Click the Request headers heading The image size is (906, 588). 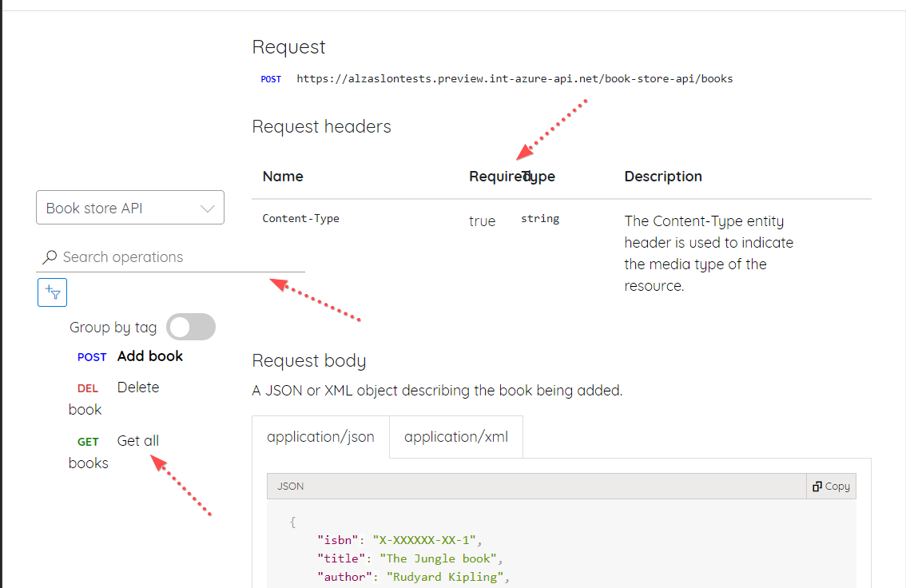(x=321, y=126)
